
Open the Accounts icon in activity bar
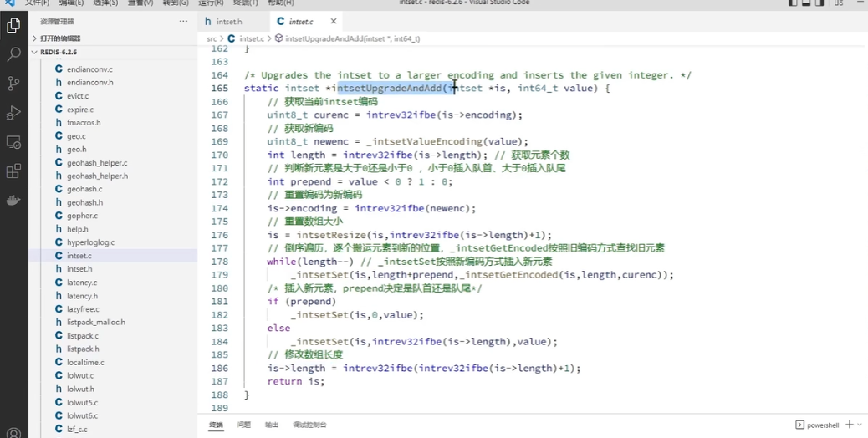[14, 432]
